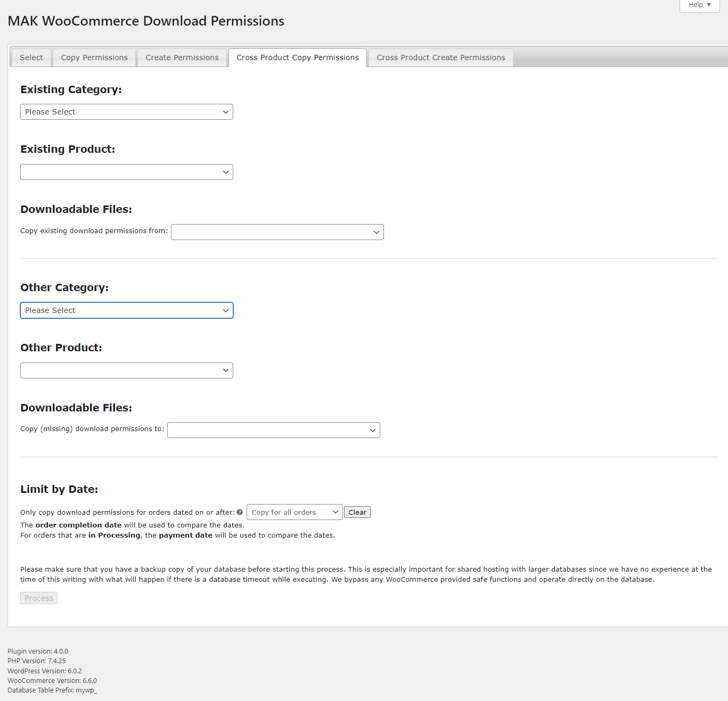Image resolution: width=728 pixels, height=701 pixels.
Task: Open the Existing Category dropdown
Action: pos(127,112)
